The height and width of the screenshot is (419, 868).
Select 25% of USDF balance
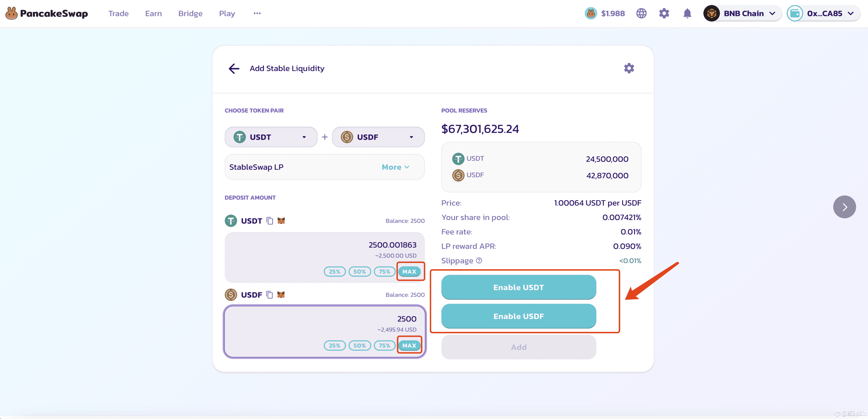coord(335,346)
